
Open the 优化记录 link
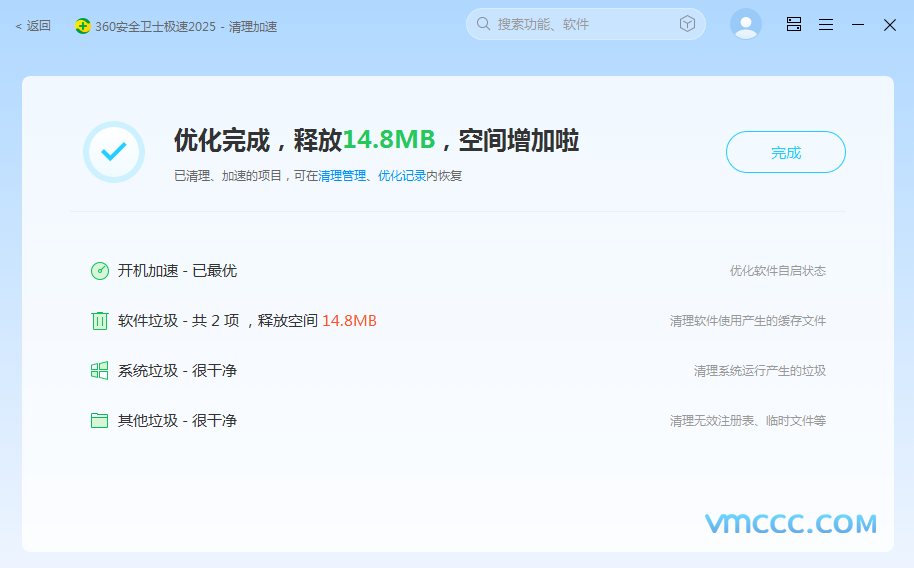click(402, 176)
